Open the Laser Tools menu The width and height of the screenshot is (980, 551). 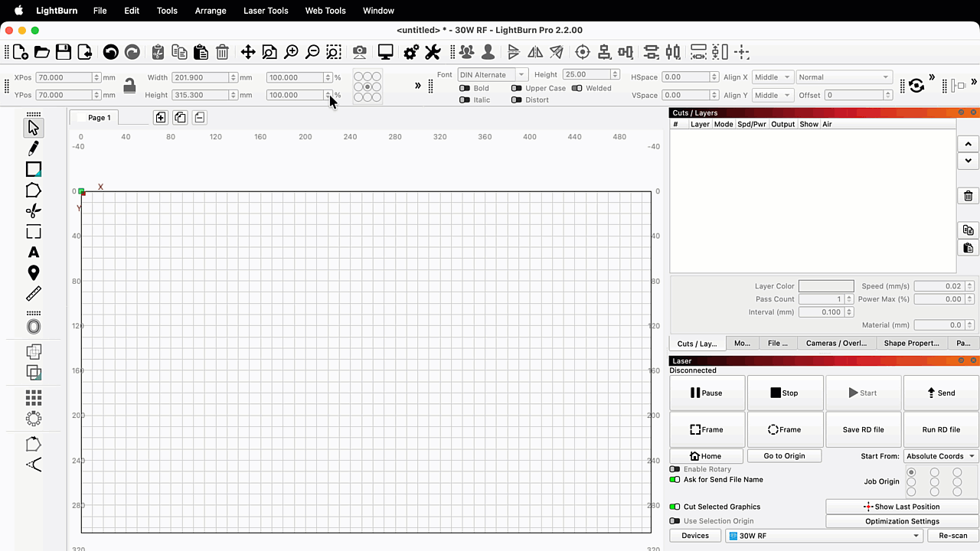(x=266, y=11)
